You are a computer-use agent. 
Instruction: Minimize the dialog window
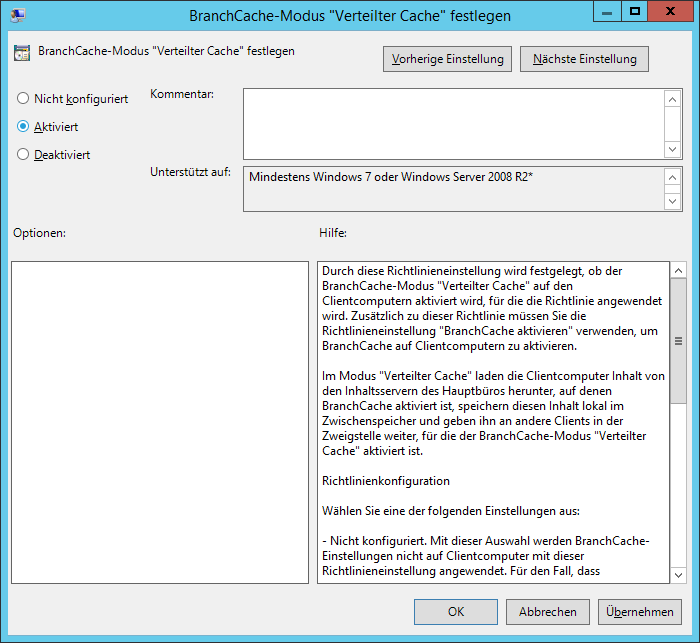tap(607, 12)
